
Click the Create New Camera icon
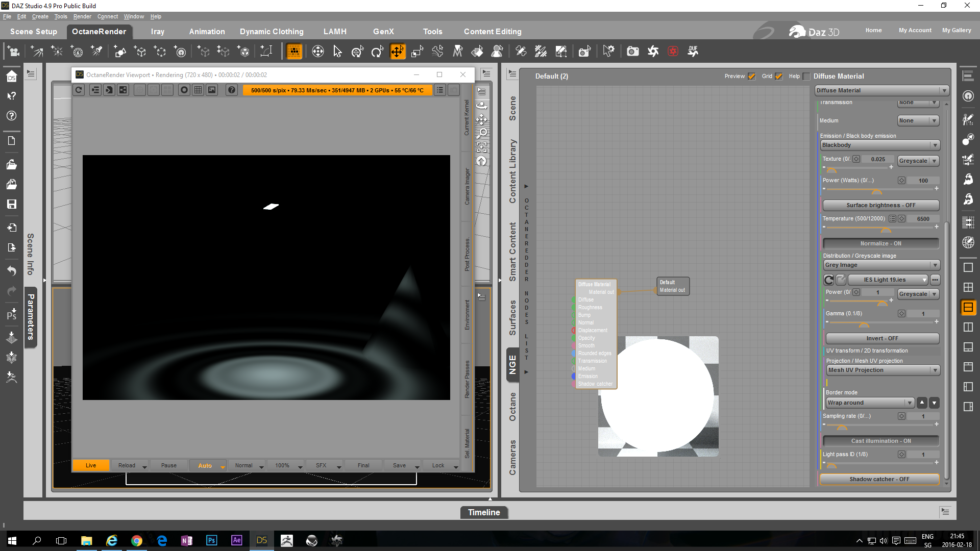13,52
